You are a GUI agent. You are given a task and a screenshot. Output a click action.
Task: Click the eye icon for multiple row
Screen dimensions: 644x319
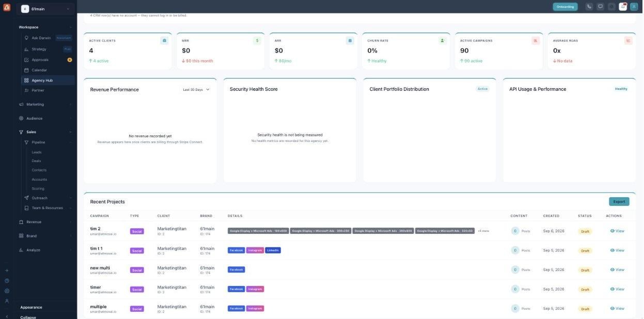click(612, 308)
